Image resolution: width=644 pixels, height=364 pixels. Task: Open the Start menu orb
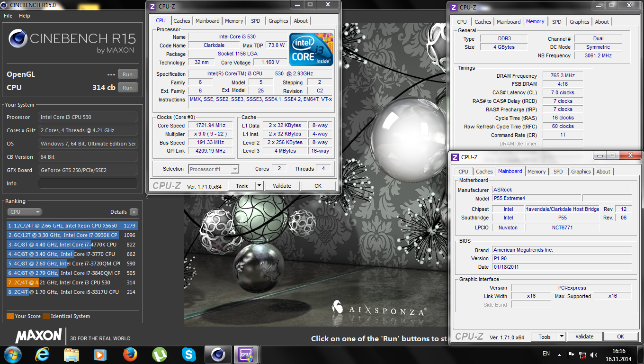tap(12, 355)
